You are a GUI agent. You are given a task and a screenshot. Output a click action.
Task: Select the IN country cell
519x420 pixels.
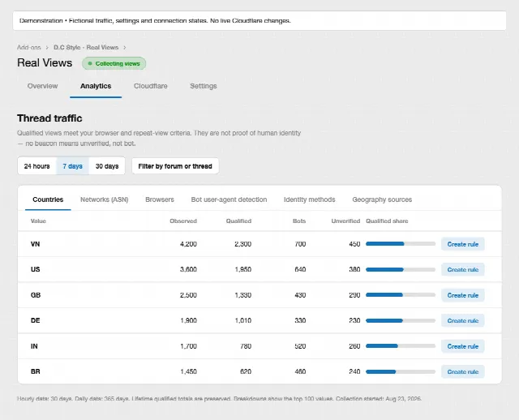[x=34, y=346]
